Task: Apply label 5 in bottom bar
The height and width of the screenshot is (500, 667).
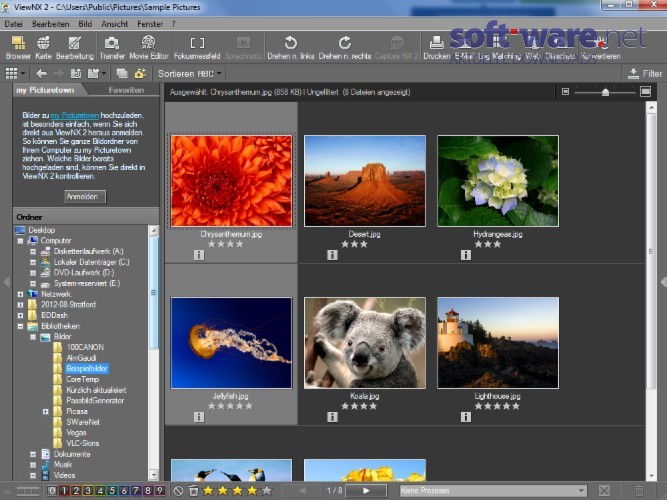Action: tap(112, 491)
